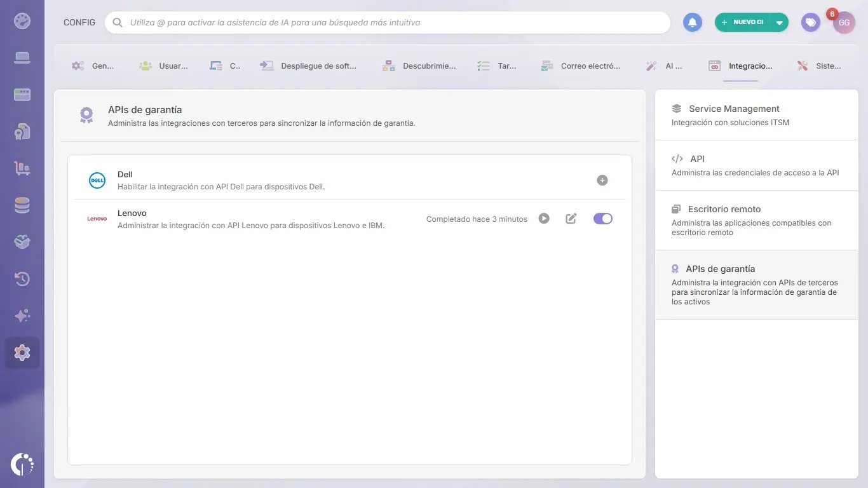Switch to the Correo electrónico tab
868x488 pixels.
[x=580, y=65]
